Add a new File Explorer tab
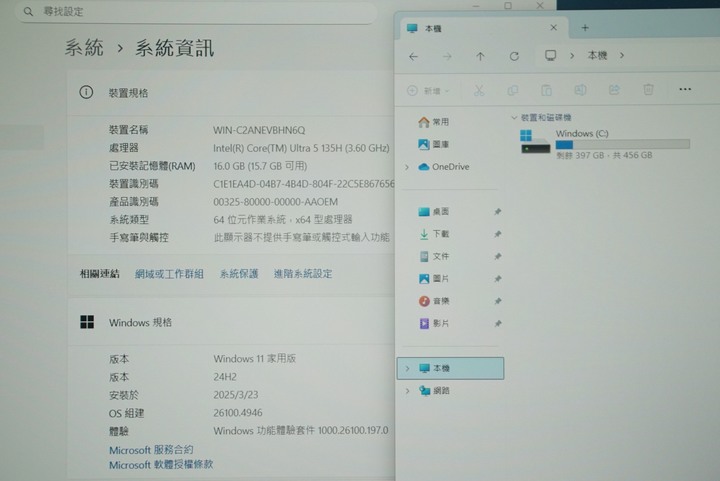 [585, 28]
